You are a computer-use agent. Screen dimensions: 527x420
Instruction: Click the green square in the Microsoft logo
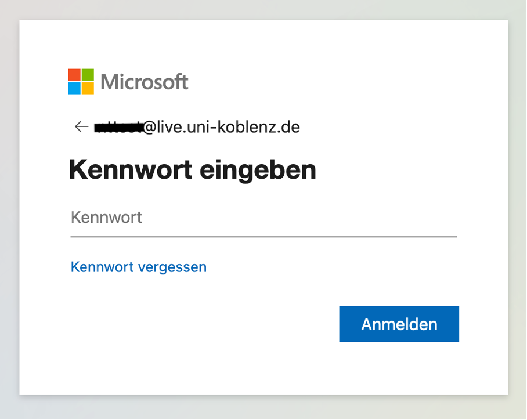pos(88,75)
